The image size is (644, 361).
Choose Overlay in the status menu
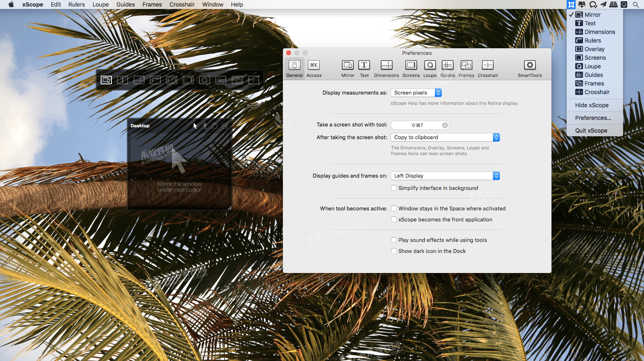coord(595,49)
